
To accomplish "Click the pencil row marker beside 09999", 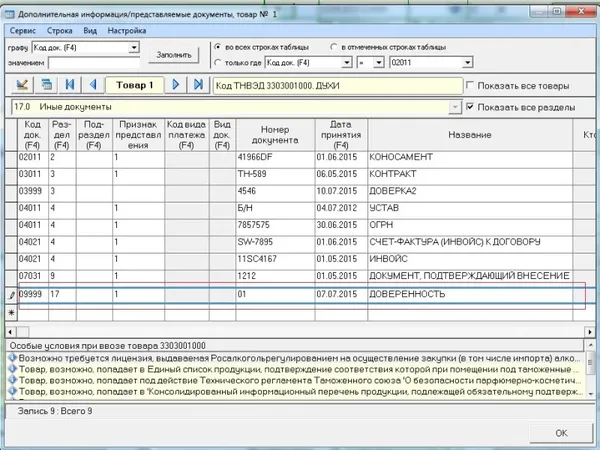I will (x=11, y=295).
